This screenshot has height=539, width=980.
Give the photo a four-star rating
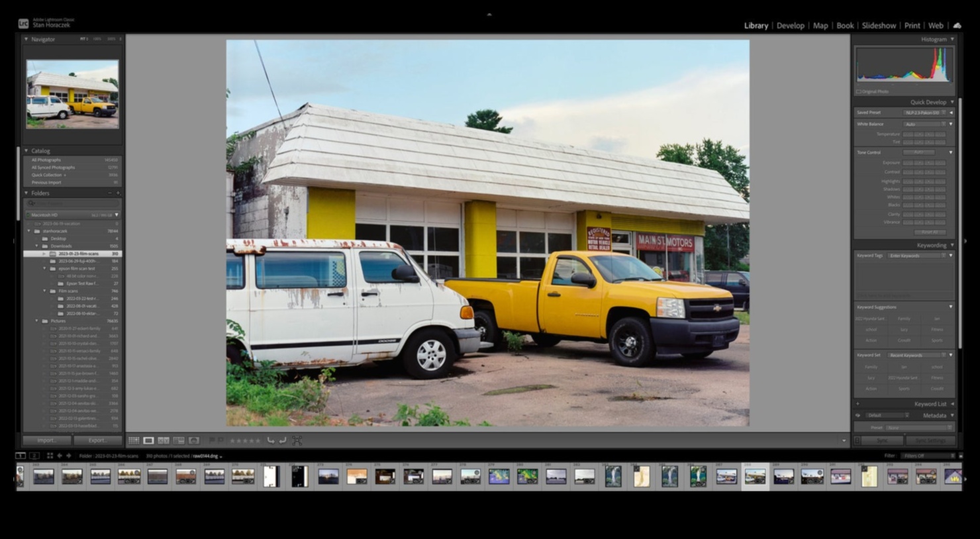point(252,440)
